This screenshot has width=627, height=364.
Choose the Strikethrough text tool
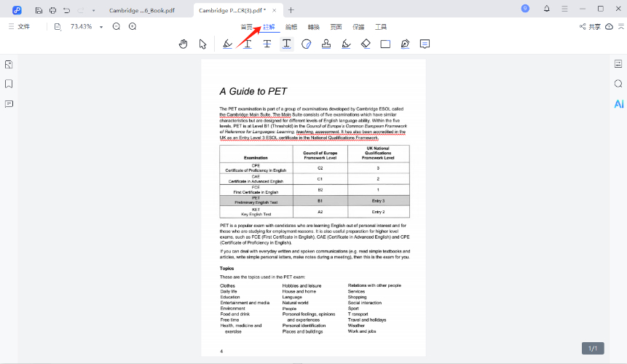point(267,44)
